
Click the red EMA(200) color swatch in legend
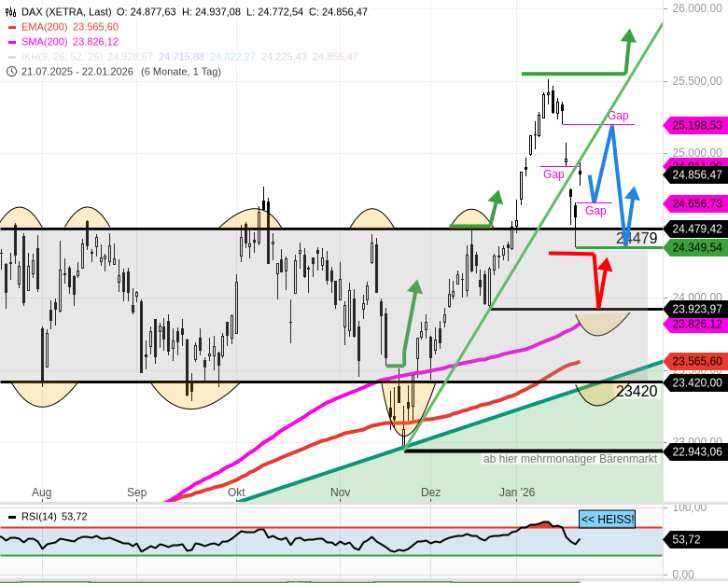point(11,27)
